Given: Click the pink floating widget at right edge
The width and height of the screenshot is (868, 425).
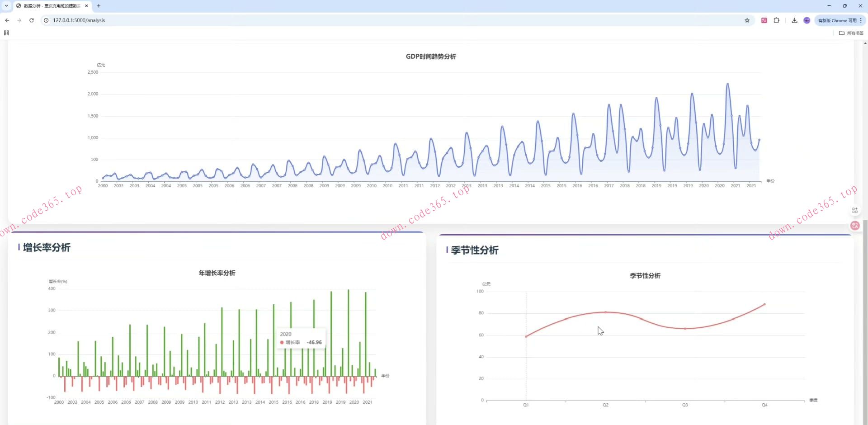Looking at the screenshot, I should tap(854, 225).
